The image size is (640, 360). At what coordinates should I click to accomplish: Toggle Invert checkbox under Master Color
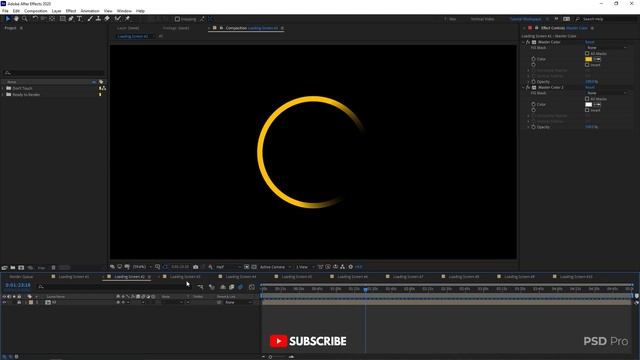tap(587, 65)
